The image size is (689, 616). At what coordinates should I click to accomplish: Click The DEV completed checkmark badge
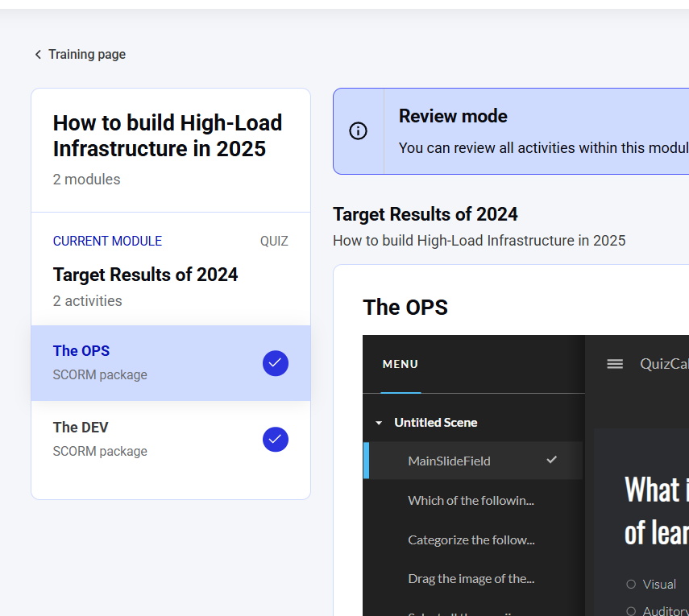[276, 439]
